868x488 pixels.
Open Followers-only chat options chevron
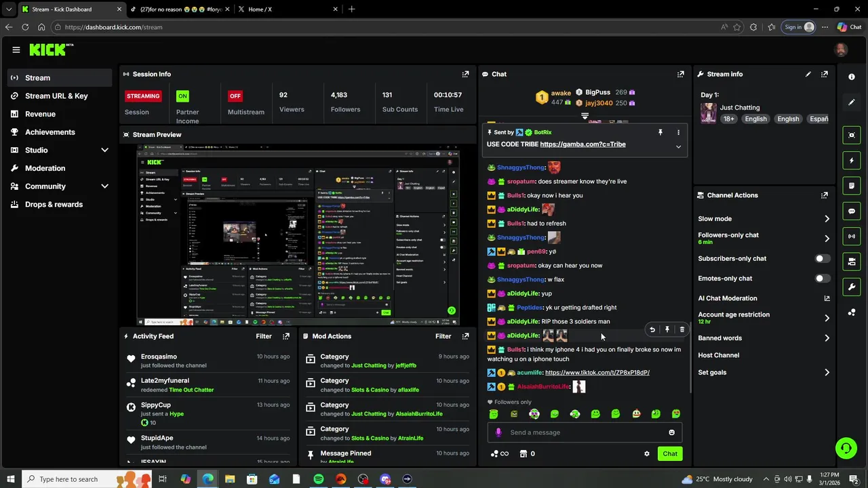[x=827, y=239]
